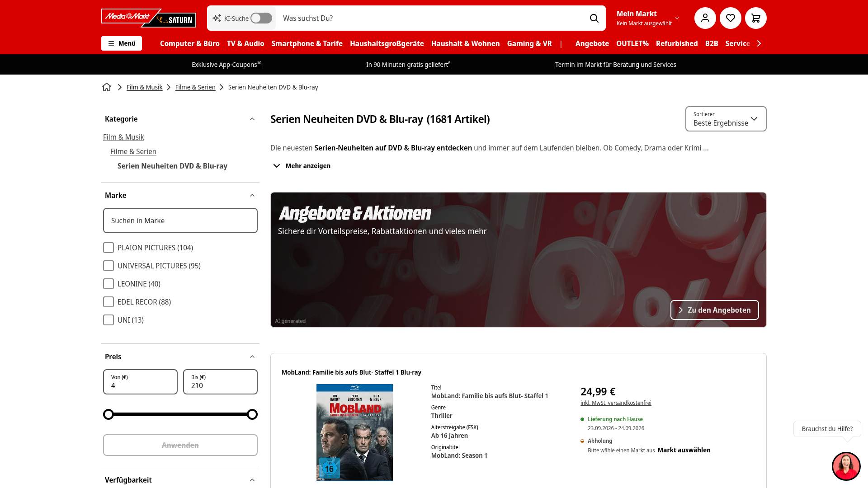Image resolution: width=868 pixels, height=488 pixels.
Task: Open the shopping cart icon
Action: pos(755,18)
